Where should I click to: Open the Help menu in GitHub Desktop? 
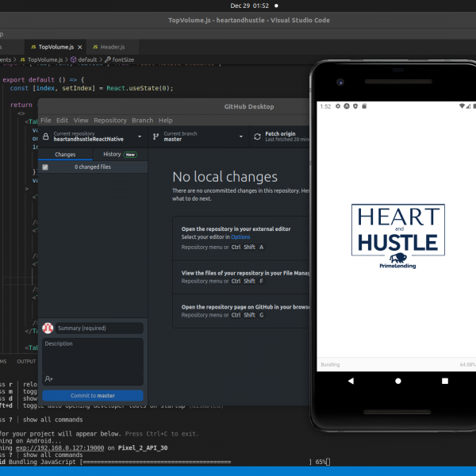166,121
